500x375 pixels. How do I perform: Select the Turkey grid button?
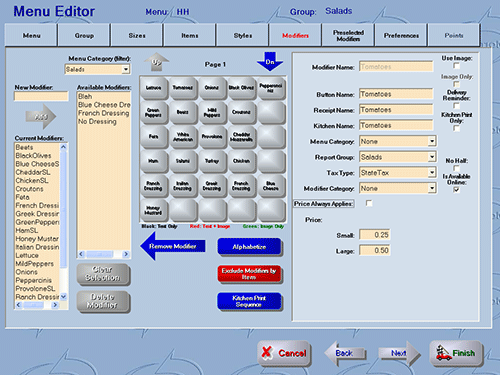tap(212, 161)
